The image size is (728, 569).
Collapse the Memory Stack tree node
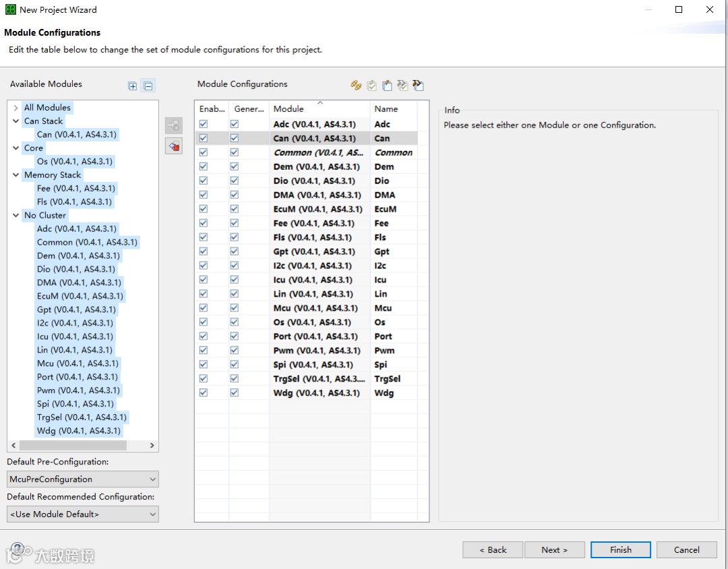16,175
